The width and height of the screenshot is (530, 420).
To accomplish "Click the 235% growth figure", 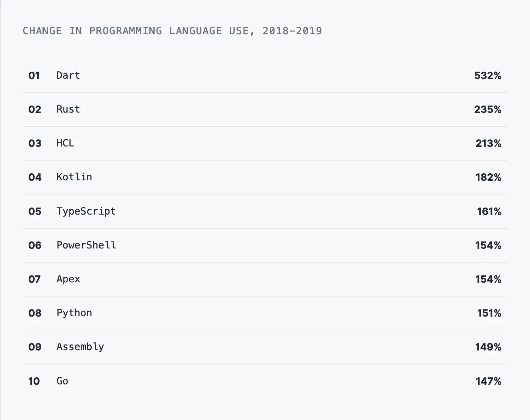I will coord(488,109).
